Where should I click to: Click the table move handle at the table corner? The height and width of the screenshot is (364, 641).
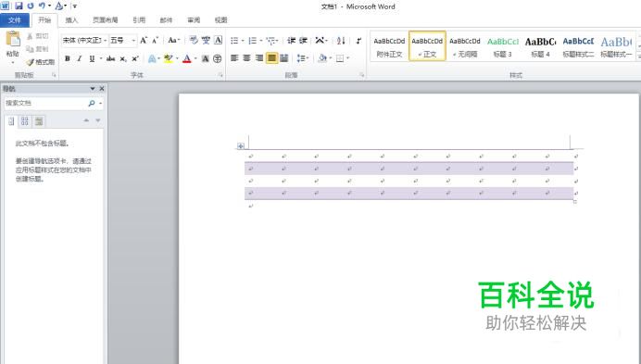coord(241,146)
